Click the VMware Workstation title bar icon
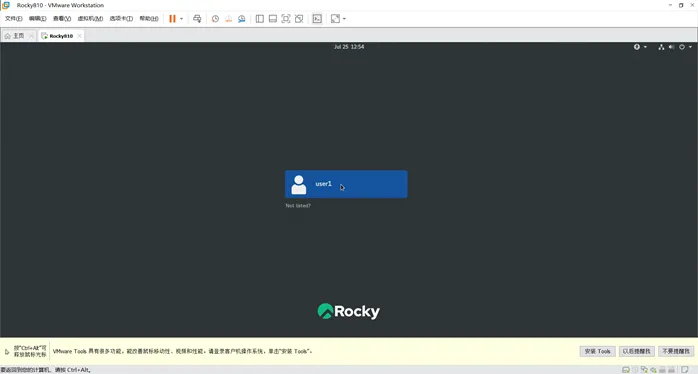 [x=6, y=5]
